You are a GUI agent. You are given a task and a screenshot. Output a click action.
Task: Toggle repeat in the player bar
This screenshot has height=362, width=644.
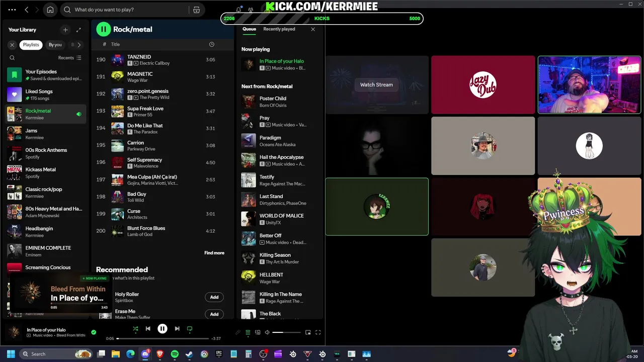pyautogui.click(x=190, y=329)
